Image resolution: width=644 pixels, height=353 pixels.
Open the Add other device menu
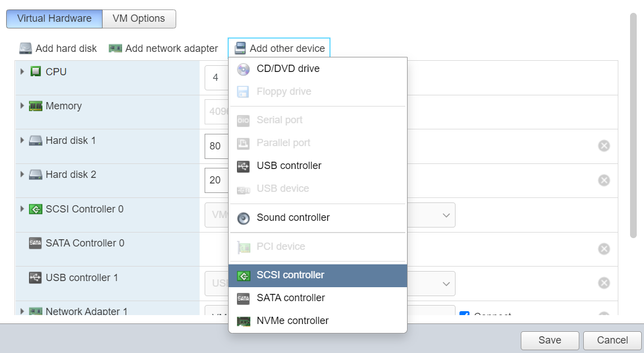tap(279, 49)
